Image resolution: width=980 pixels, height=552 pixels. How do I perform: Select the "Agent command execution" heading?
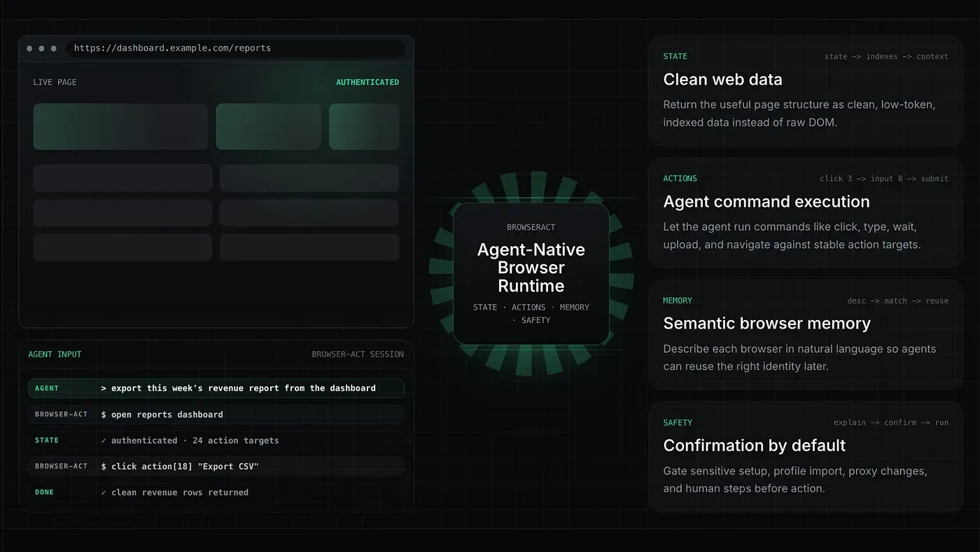point(766,202)
